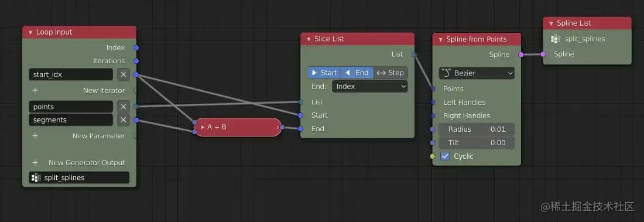Click the Slice List output List socket
644x222 pixels.
[x=414, y=54]
